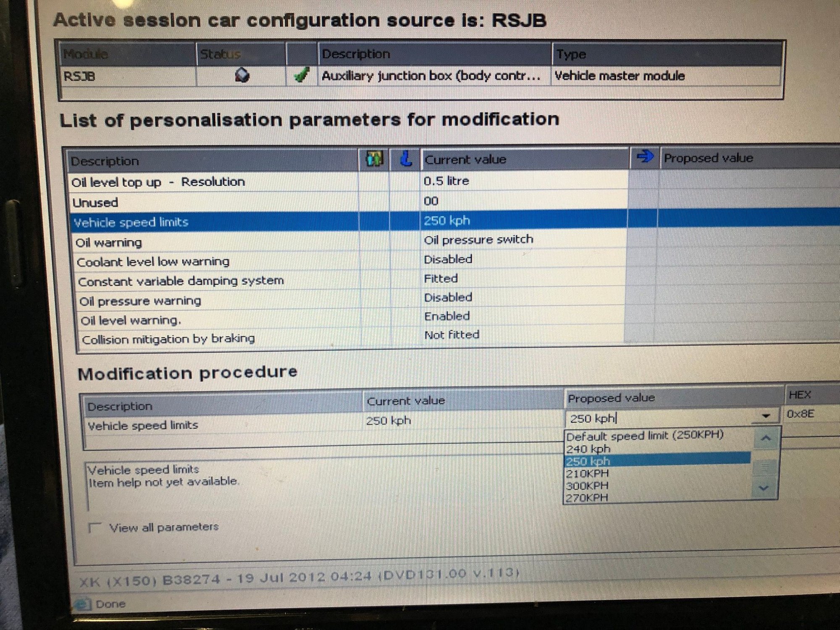
Task: Click the green checkmark icon for RSJB
Action: coord(301,75)
